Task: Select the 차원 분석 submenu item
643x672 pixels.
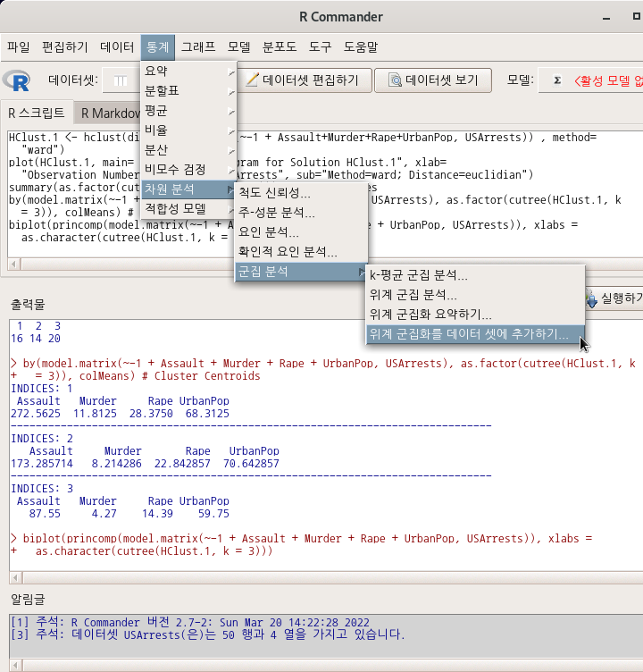Action: 189,189
